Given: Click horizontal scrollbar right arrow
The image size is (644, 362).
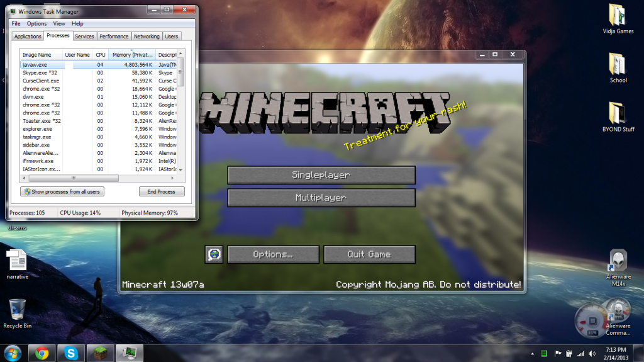Looking at the screenshot, I should coord(172,178).
